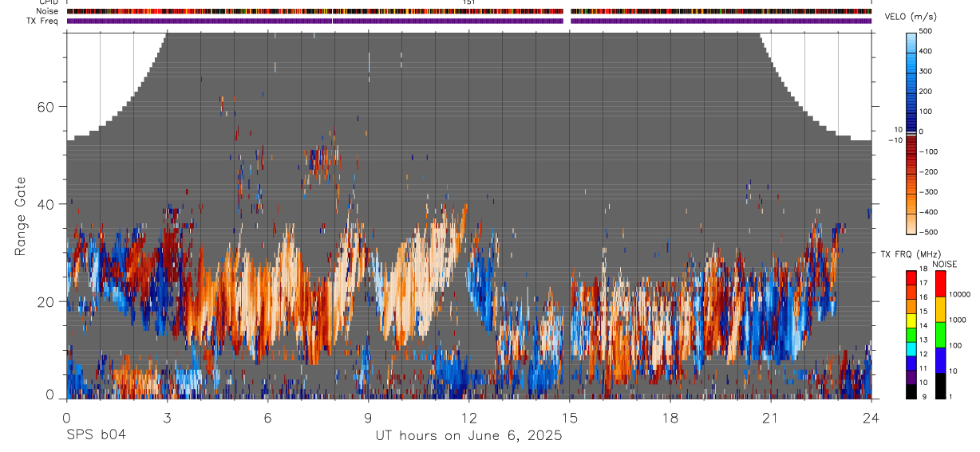
Task: Click the -500 value on velocity scale
Action: pyautogui.click(x=928, y=233)
